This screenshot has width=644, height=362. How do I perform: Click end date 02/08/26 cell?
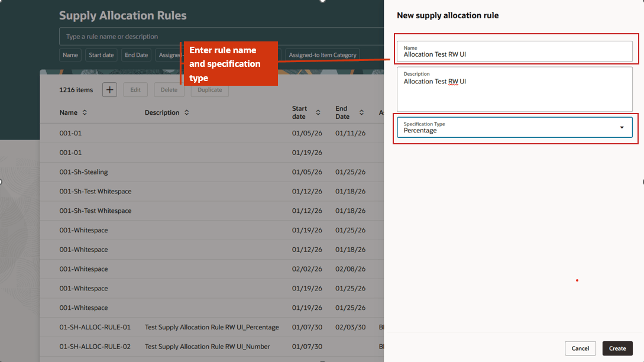tap(350, 269)
